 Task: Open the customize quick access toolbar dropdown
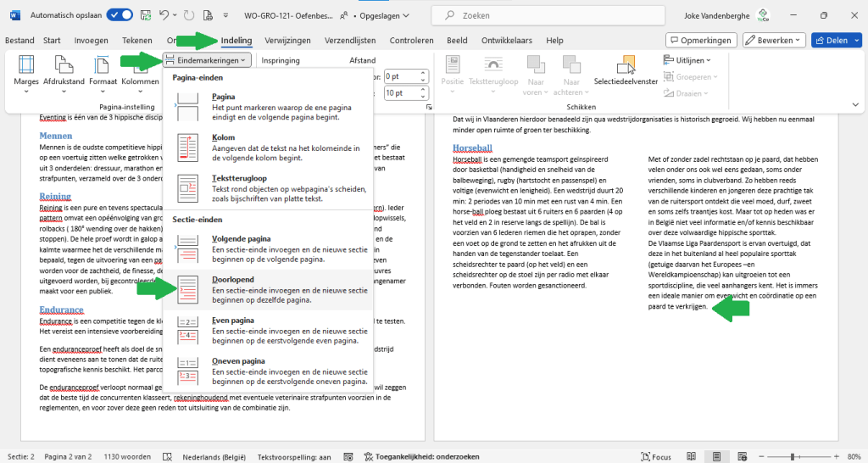pos(225,15)
